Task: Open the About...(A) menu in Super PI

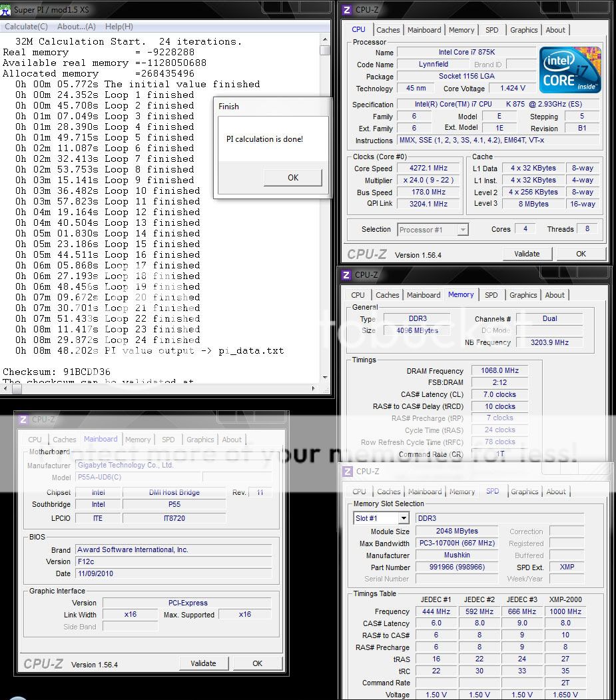Action: pos(77,27)
